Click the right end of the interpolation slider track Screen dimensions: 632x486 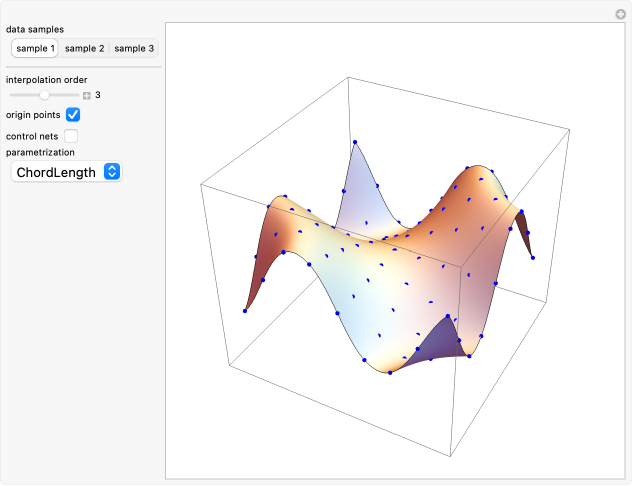78,95
